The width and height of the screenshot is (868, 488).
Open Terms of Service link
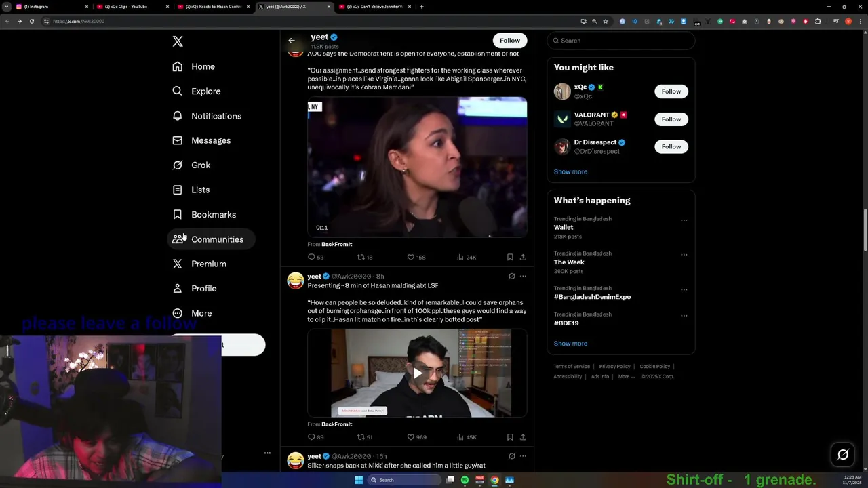572,367
